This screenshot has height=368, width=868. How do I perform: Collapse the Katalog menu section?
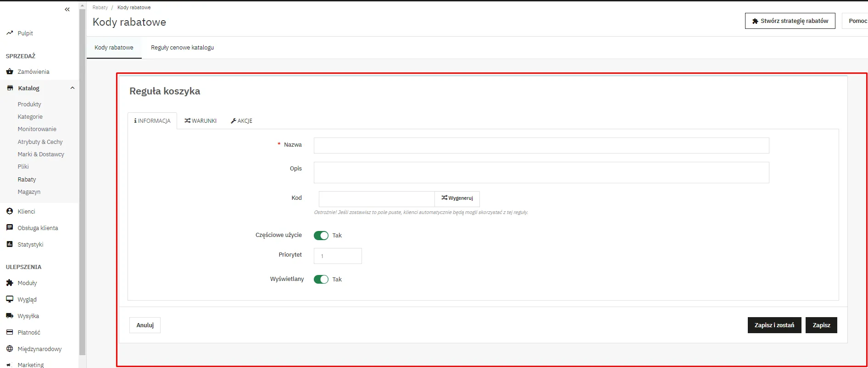pos(72,88)
